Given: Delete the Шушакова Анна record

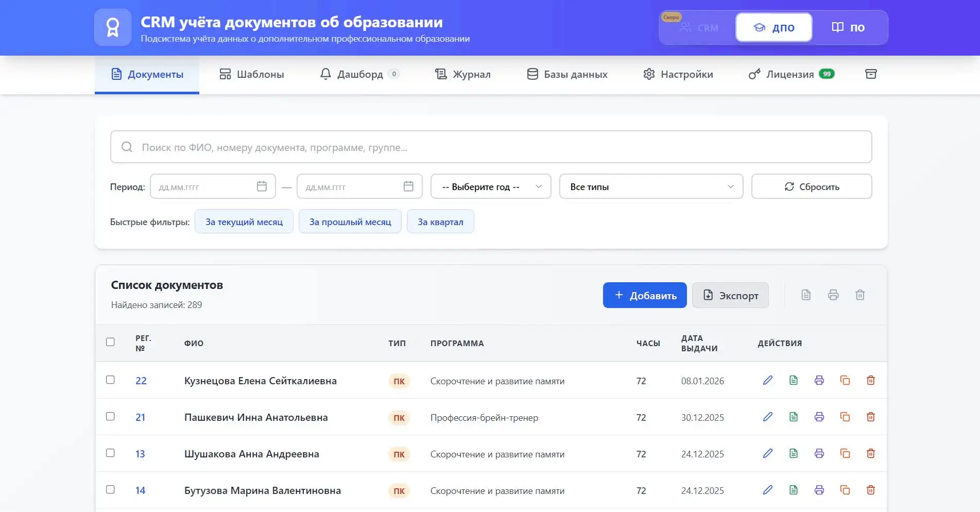Looking at the screenshot, I should pos(871,453).
